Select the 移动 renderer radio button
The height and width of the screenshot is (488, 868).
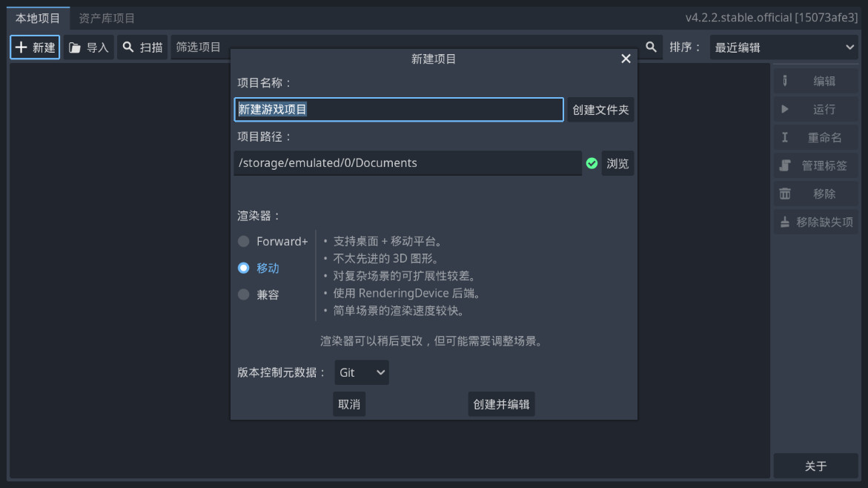coord(243,268)
